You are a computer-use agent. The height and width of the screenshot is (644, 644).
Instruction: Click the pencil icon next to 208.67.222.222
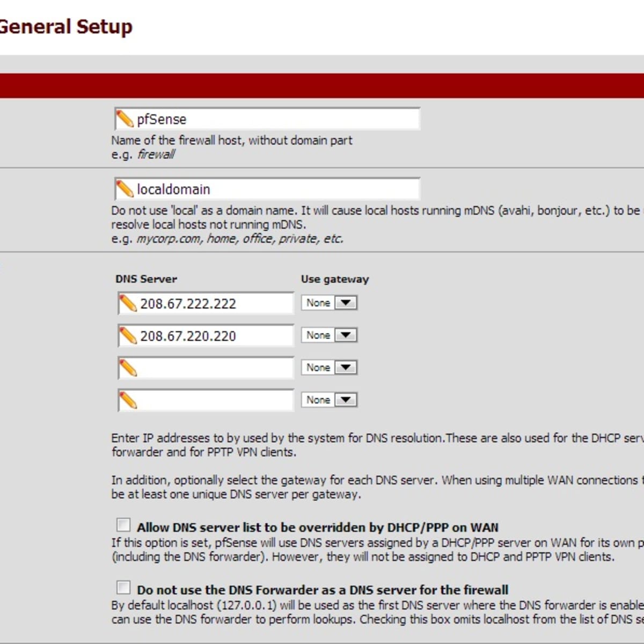(128, 304)
